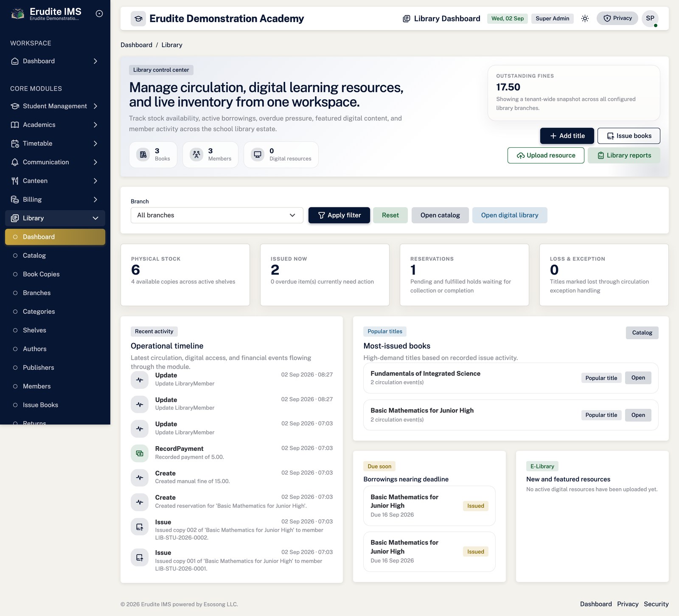
Task: Click the Erudite IMS logo
Action: click(x=17, y=14)
